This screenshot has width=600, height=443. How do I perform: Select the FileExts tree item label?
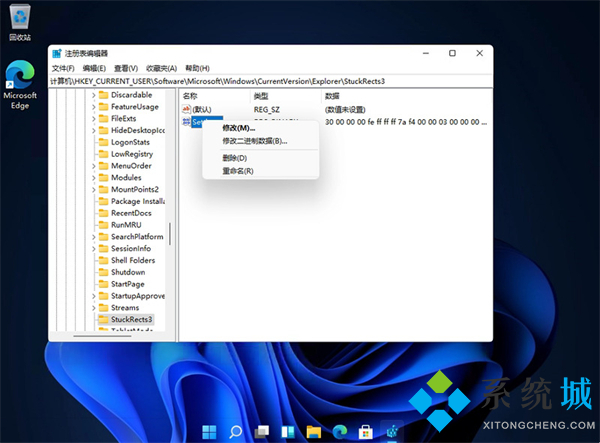(x=123, y=119)
